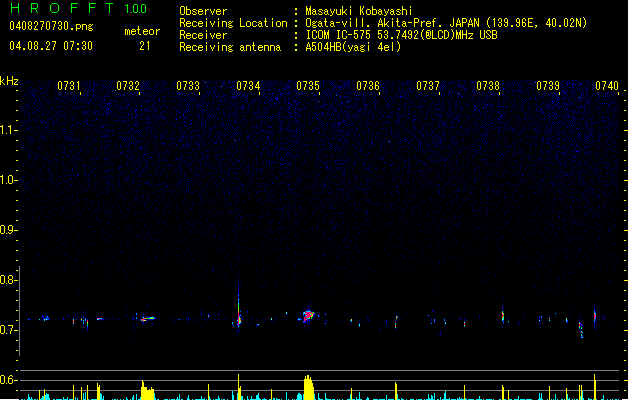The image size is (629, 400).
Task: Click the 0736 time axis marker
Action: (x=368, y=86)
